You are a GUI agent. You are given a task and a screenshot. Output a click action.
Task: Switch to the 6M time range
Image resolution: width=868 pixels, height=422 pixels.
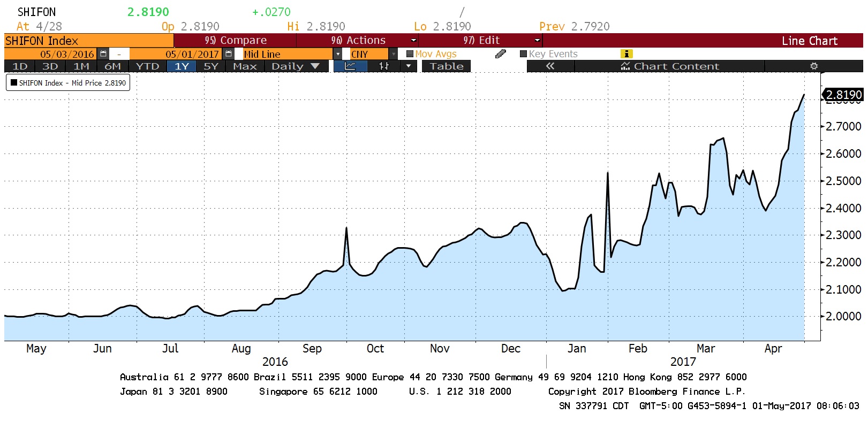[x=112, y=66]
